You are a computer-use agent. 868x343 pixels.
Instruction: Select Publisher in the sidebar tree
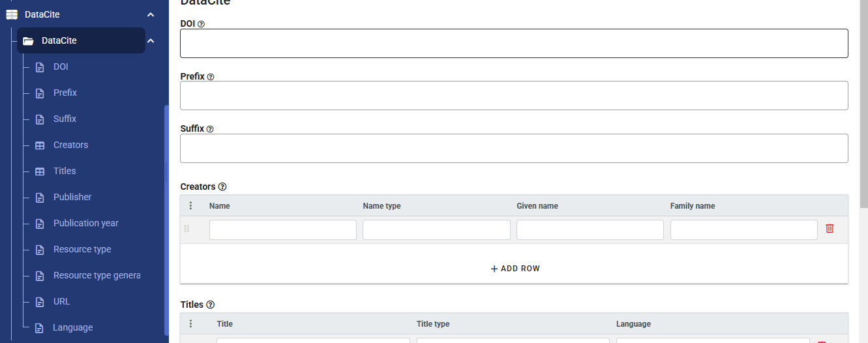click(x=72, y=197)
